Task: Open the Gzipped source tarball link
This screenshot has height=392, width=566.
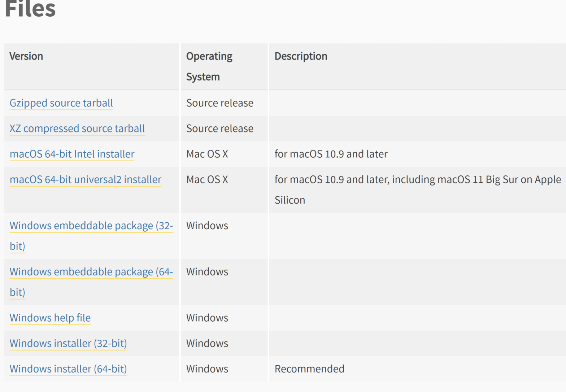Action: [x=61, y=103]
